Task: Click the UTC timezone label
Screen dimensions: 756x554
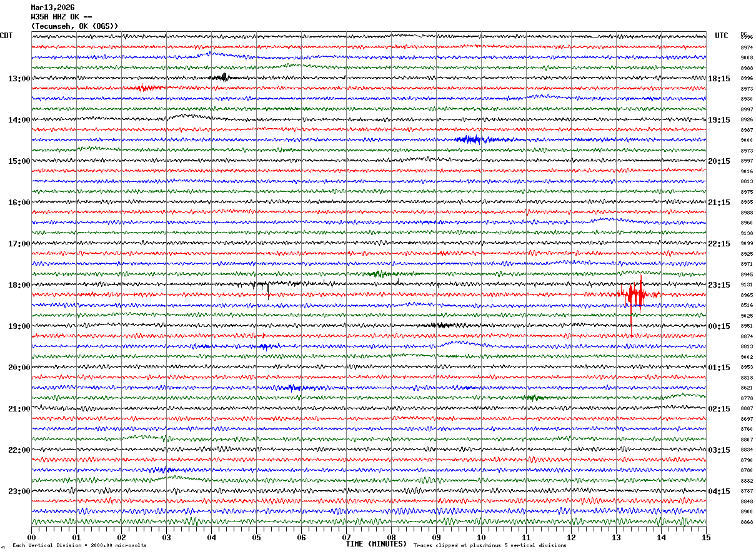Action: pos(722,36)
